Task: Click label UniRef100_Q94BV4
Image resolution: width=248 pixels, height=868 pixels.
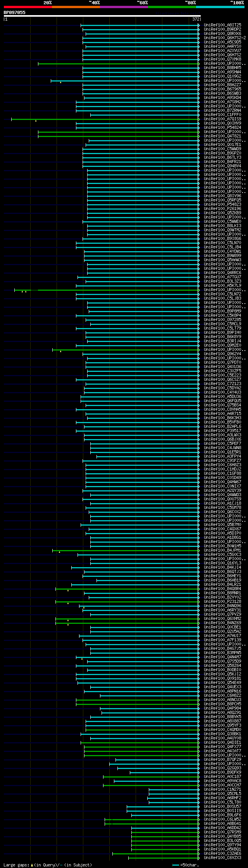Action: click(x=222, y=166)
